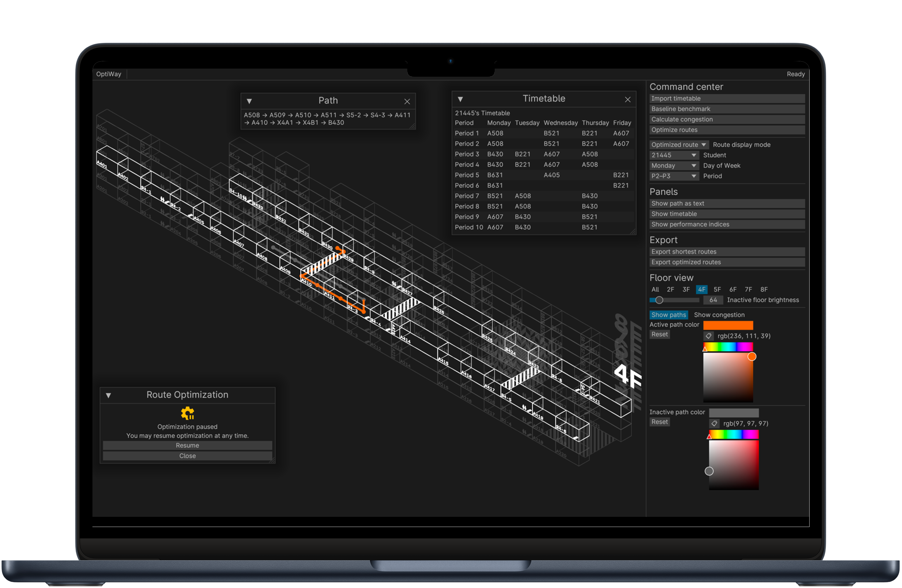Click Close in Route Optimization panel
The image size is (902, 588).
click(x=188, y=456)
